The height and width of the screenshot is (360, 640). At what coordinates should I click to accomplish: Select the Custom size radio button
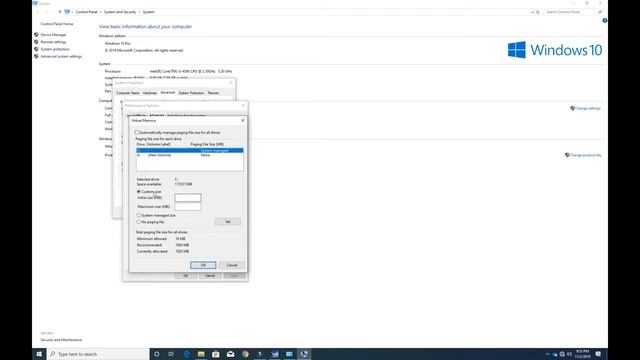pyautogui.click(x=139, y=191)
